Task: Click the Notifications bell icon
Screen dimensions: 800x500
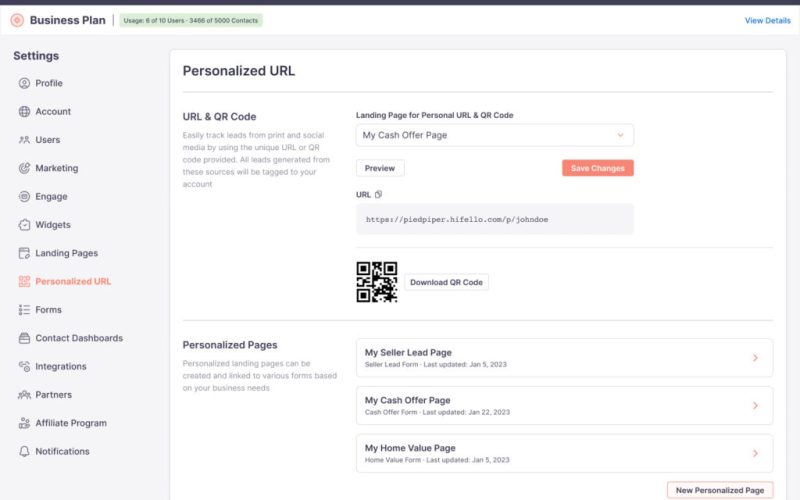Action: pos(24,452)
